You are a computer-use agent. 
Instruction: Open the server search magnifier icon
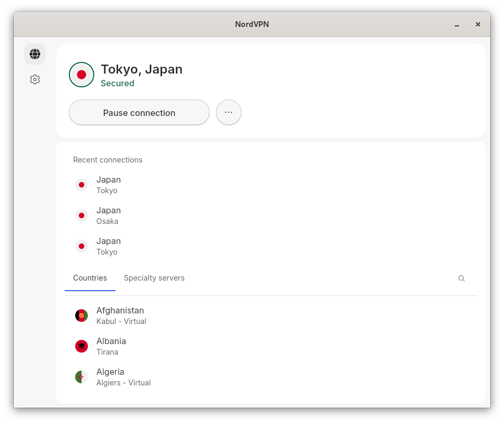[x=461, y=278]
